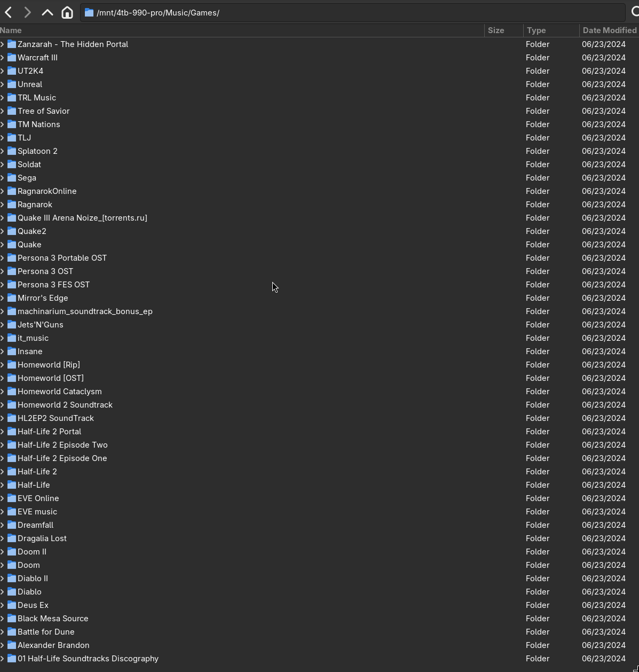The height and width of the screenshot is (672, 639).
Task: Select machinarium_soundtrack_bonus_ep folder name
Action: [85, 311]
